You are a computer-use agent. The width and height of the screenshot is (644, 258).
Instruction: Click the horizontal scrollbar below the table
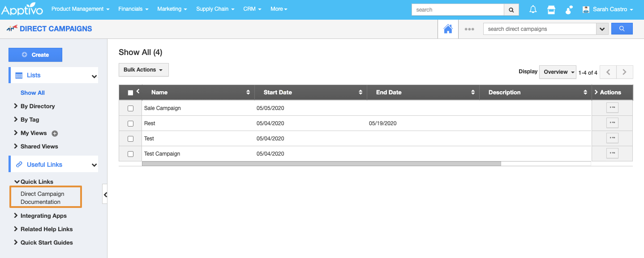pos(321,164)
